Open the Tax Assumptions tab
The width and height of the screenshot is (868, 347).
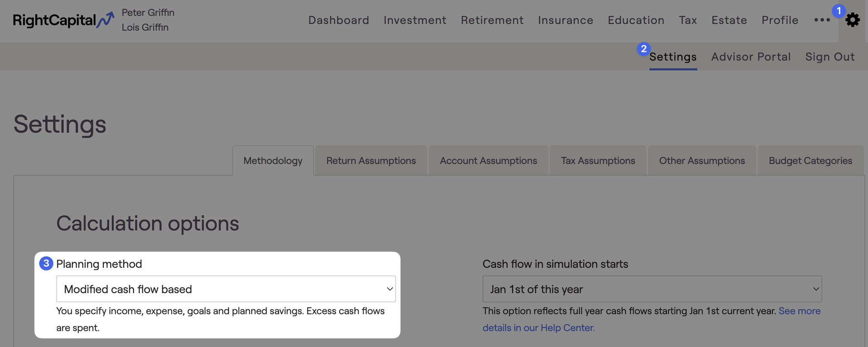tap(598, 160)
